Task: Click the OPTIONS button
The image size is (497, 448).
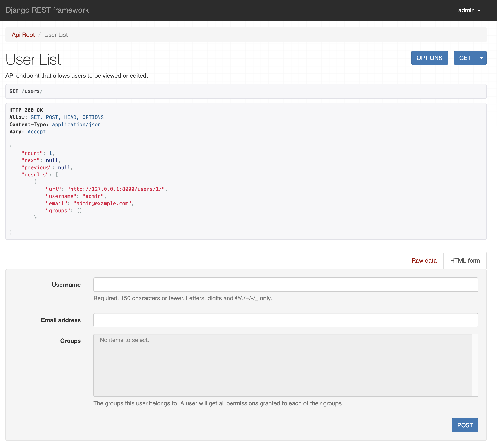Action: (429, 58)
